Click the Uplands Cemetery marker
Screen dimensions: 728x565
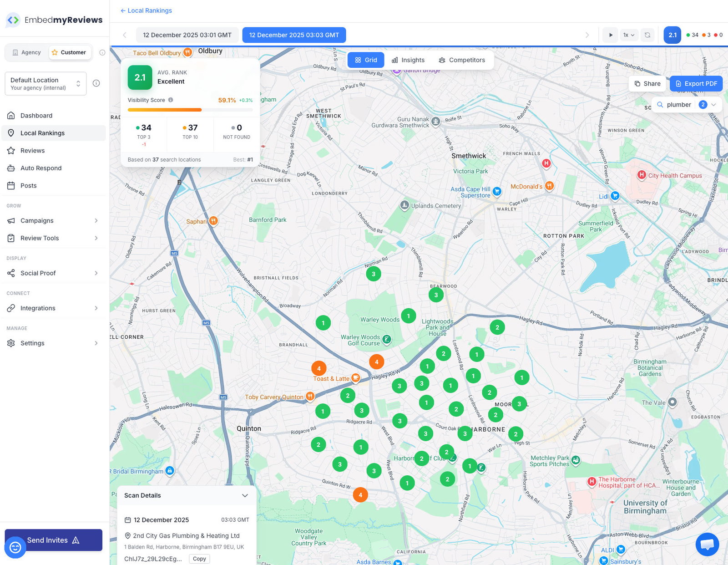404,205
